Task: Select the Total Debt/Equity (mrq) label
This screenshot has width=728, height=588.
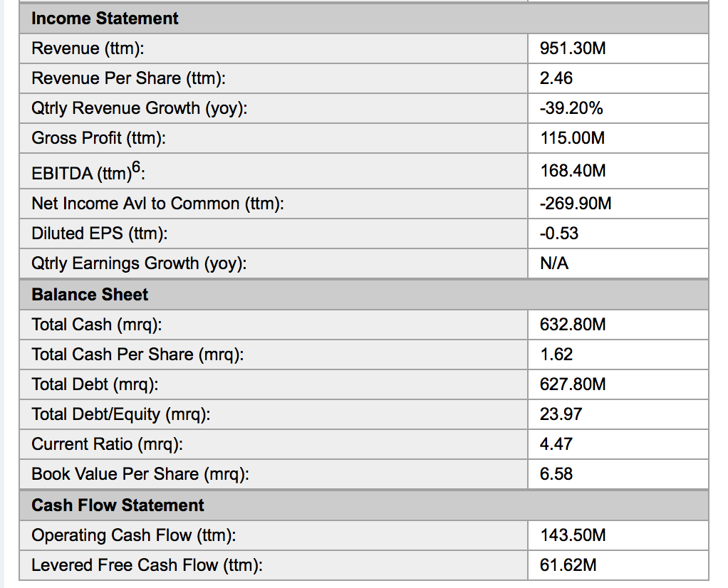Action: pyautogui.click(x=120, y=414)
